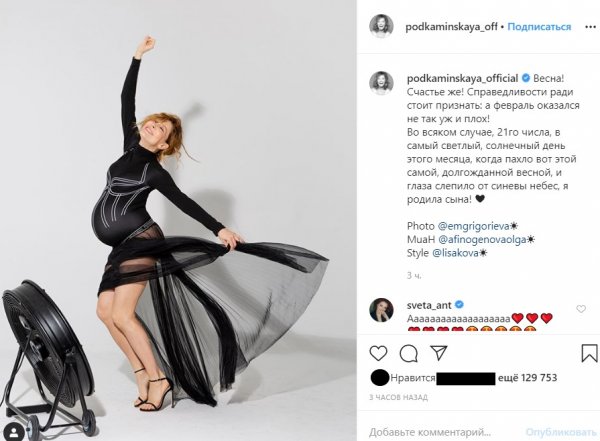The width and height of the screenshot is (600, 441).
Task: Focus the Добавьте комментарий input field
Action: point(430,433)
